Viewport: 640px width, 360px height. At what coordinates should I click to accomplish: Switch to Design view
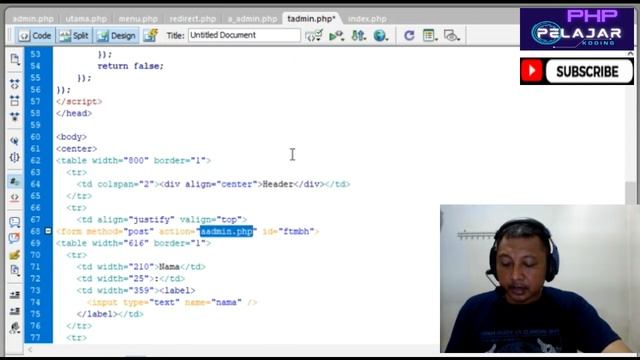pos(116,36)
